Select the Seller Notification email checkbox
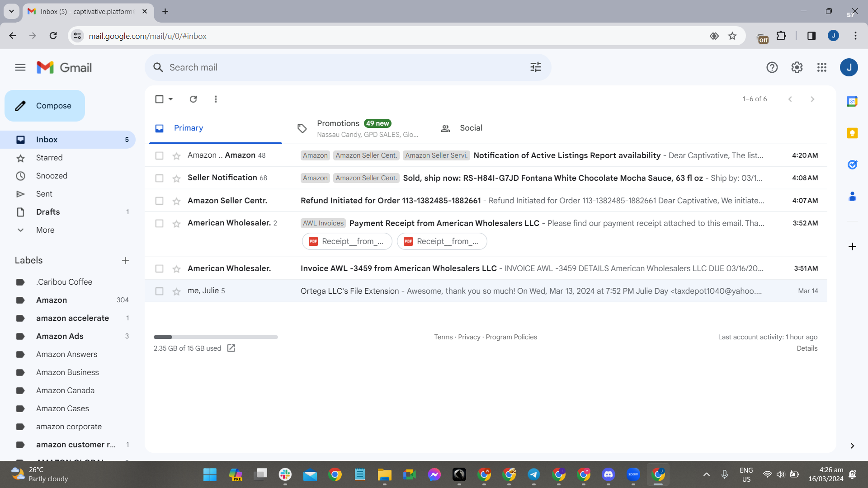868x488 pixels. 159,178
